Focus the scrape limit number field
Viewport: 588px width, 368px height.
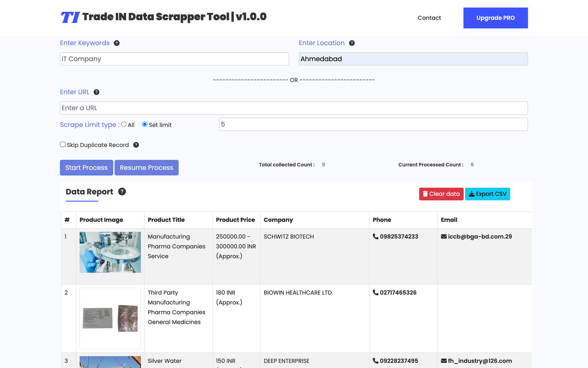tap(373, 124)
